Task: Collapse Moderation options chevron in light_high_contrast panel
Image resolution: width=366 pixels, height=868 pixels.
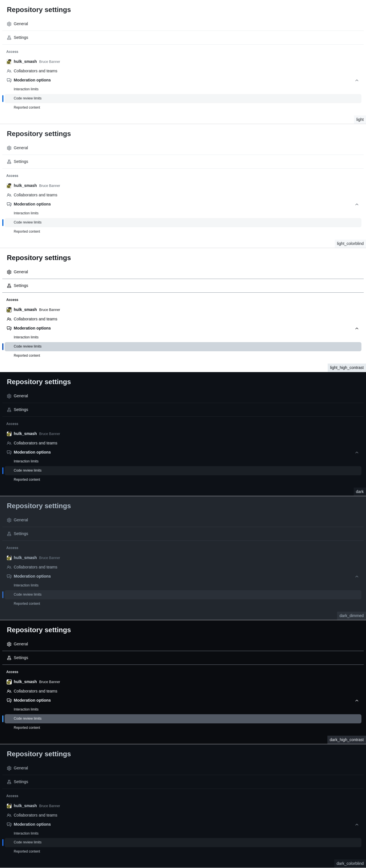Action: coord(357,328)
